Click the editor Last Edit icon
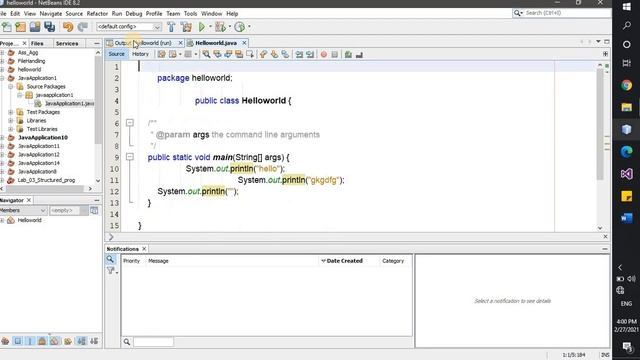 [162, 54]
